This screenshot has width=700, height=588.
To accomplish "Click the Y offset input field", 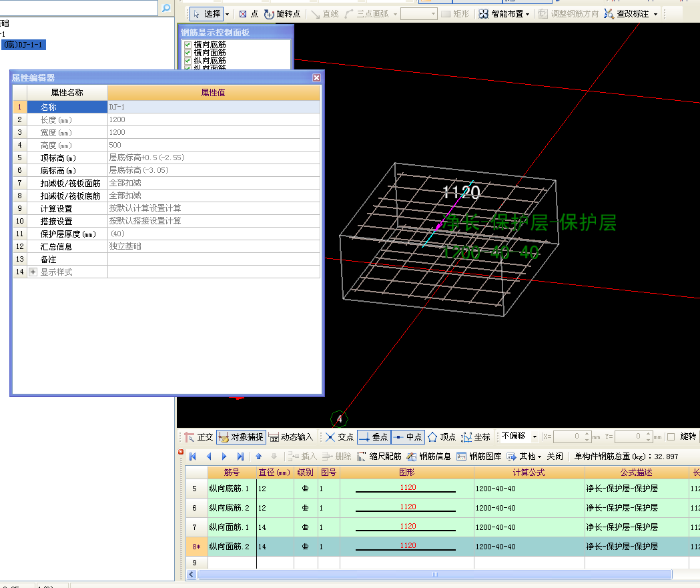I will 629,436.
